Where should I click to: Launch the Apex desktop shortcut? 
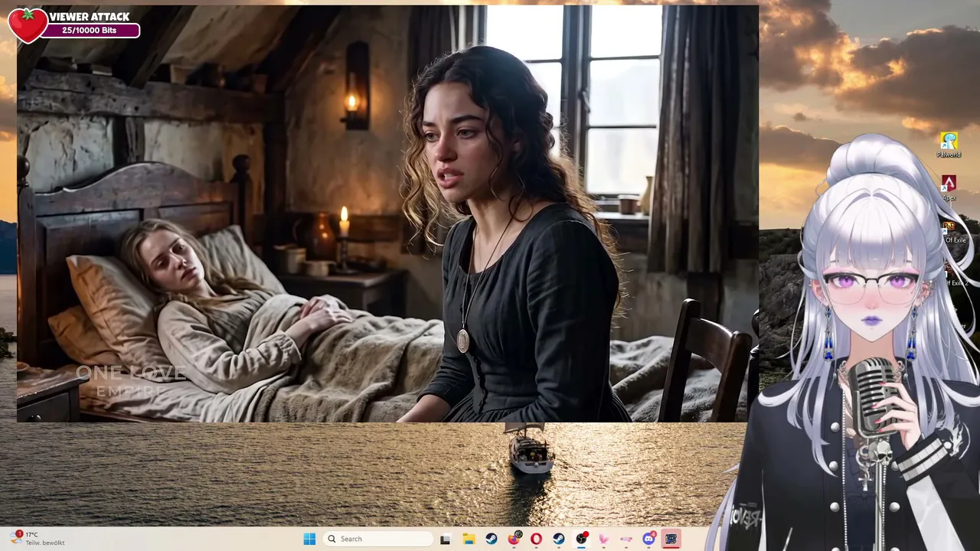click(949, 187)
